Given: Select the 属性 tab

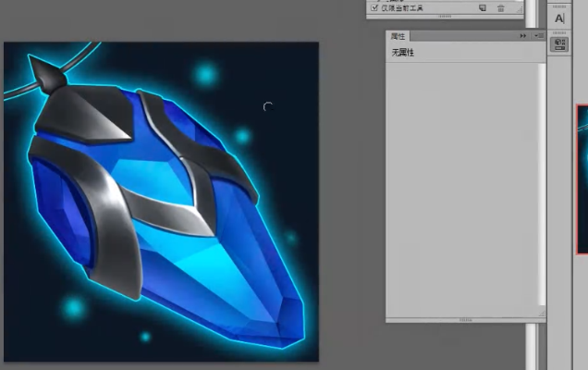Looking at the screenshot, I should point(398,36).
